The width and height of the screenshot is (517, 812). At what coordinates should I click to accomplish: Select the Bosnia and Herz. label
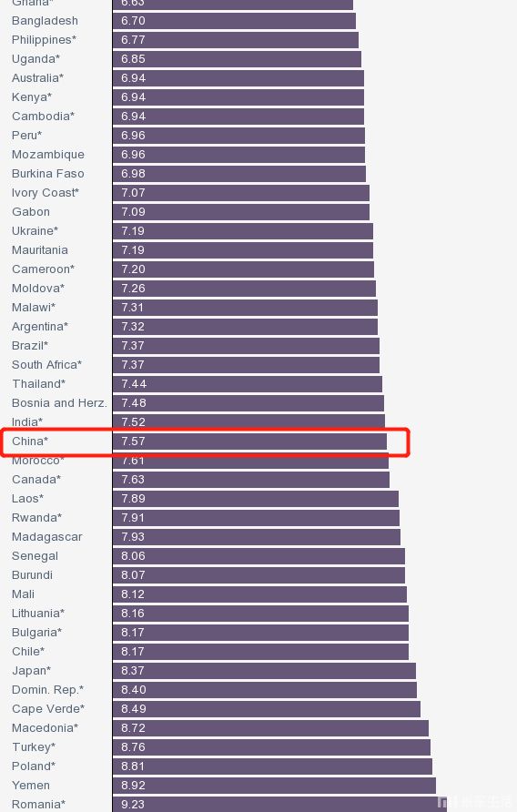pos(59,403)
